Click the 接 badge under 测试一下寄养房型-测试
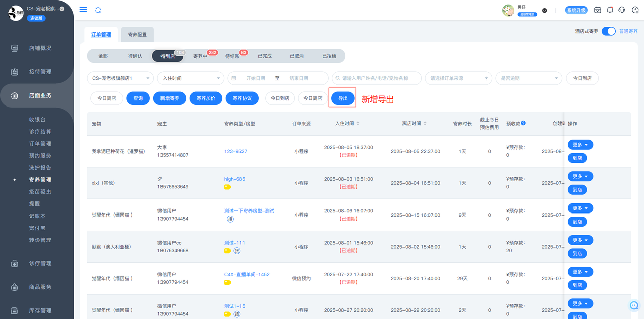This screenshot has width=644, height=319. pyautogui.click(x=229, y=219)
